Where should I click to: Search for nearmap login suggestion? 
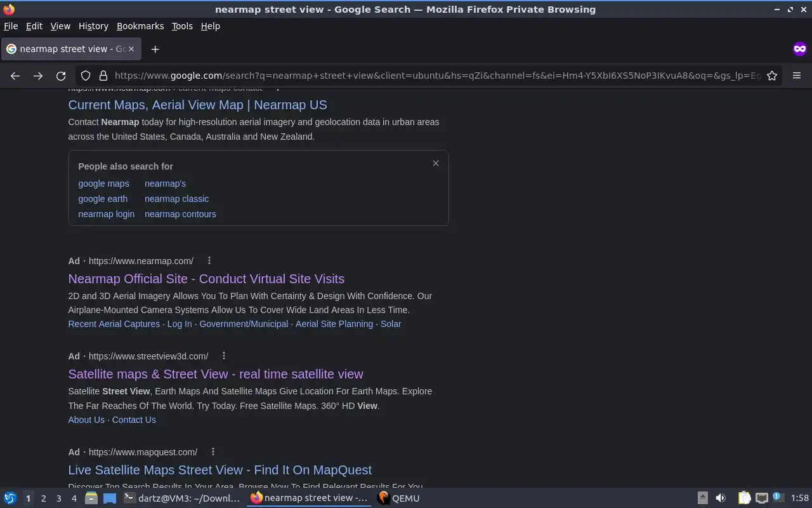(106, 214)
